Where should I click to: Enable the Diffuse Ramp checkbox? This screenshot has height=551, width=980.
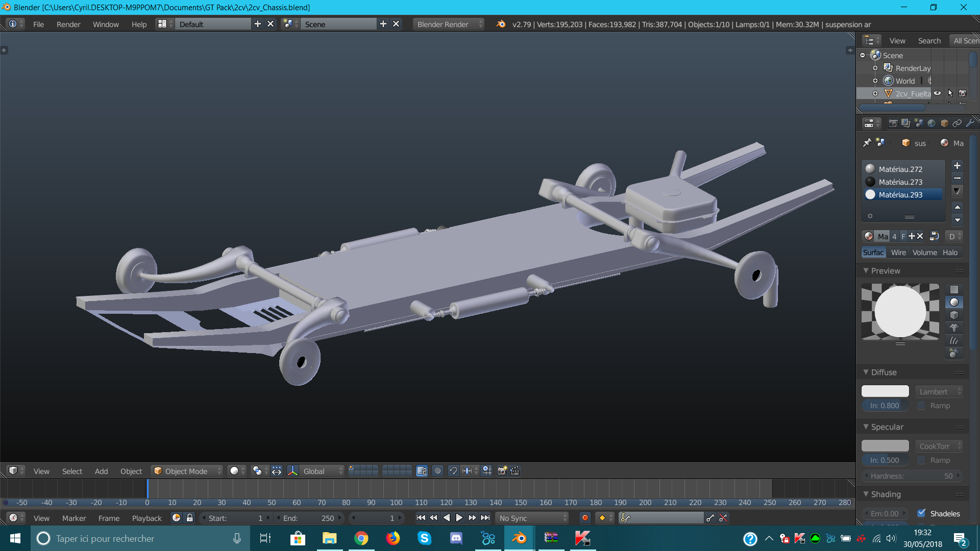[921, 406]
